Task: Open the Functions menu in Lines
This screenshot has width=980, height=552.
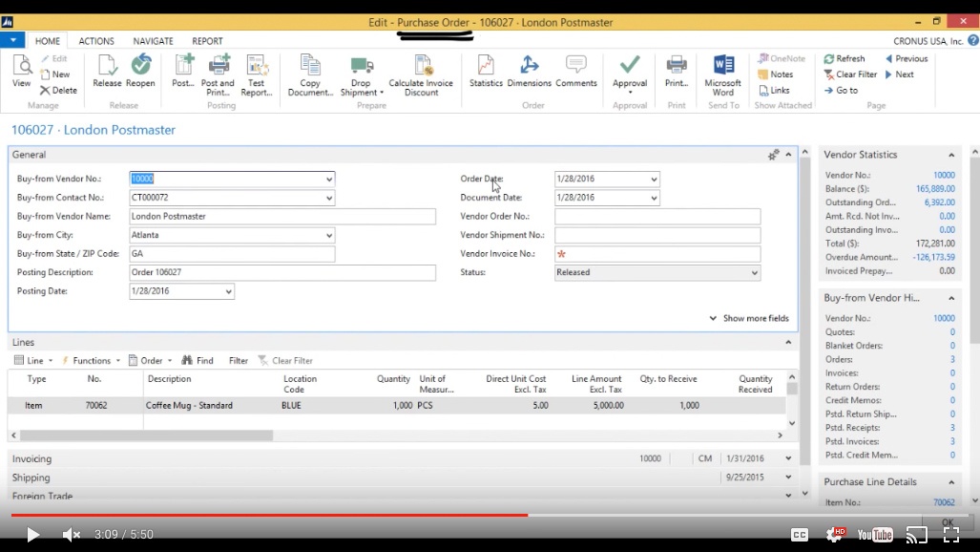Action: [92, 360]
